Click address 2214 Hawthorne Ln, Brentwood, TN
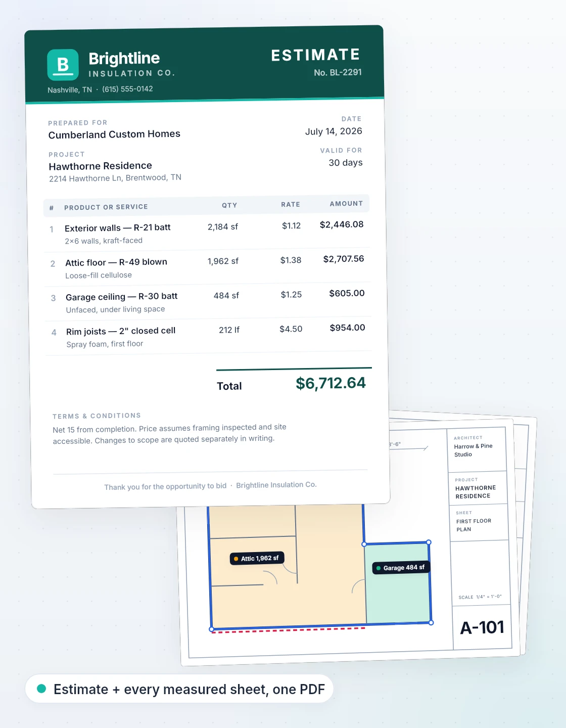Viewport: 566px width, 728px height. (115, 178)
